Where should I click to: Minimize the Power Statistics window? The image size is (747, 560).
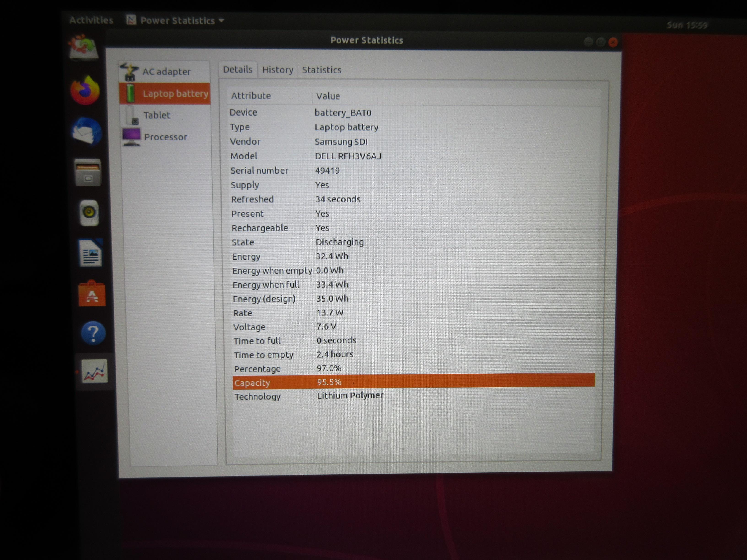point(588,42)
